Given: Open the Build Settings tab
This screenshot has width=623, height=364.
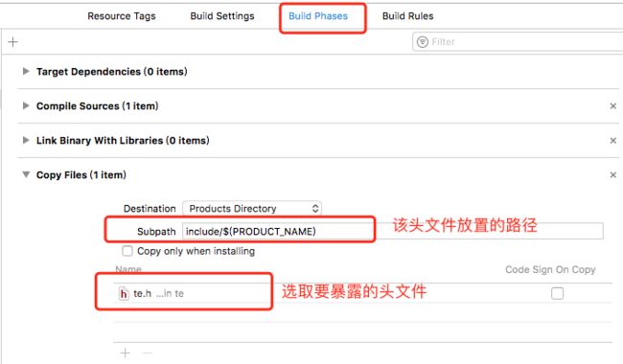Looking at the screenshot, I should pyautogui.click(x=222, y=16).
